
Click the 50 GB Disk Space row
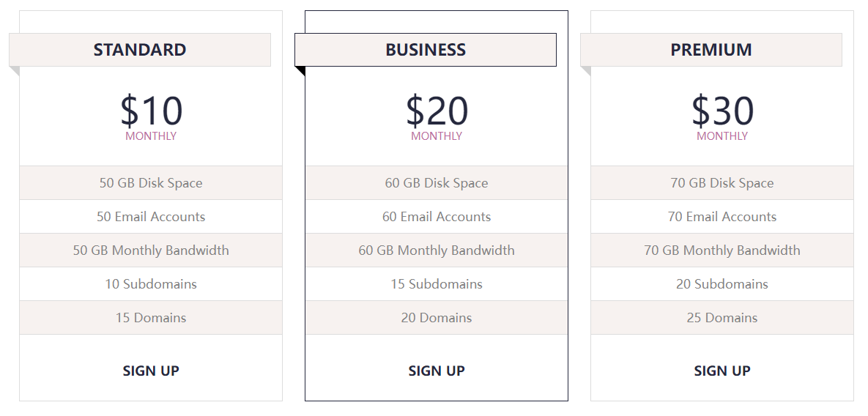click(151, 183)
